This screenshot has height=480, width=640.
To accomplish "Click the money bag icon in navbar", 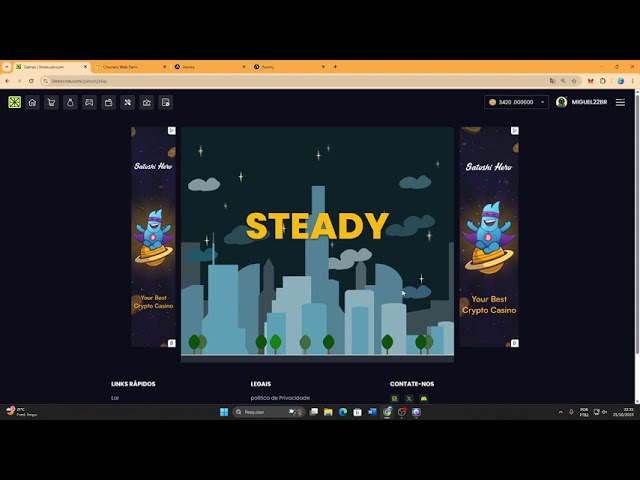I will click(x=70, y=102).
